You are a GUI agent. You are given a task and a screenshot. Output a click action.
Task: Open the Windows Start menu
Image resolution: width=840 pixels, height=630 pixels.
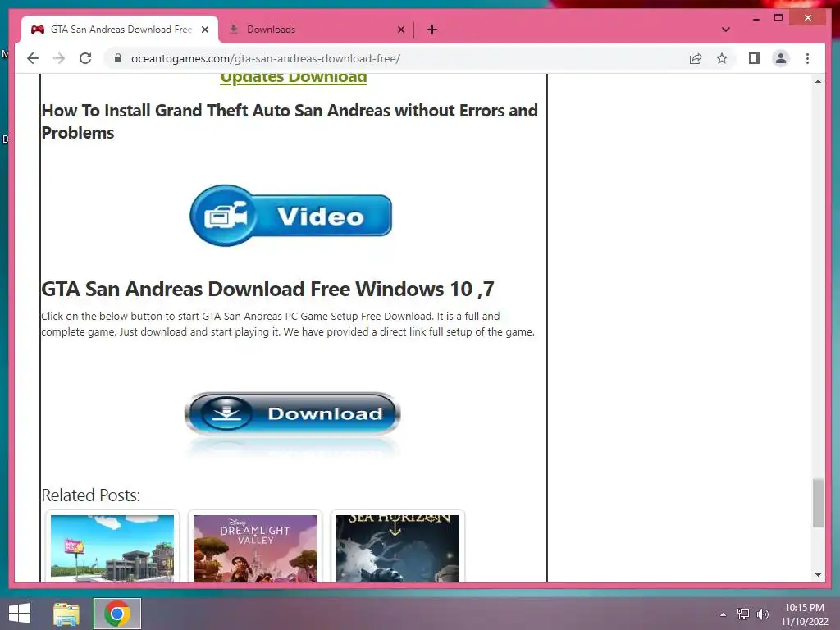tap(20, 614)
